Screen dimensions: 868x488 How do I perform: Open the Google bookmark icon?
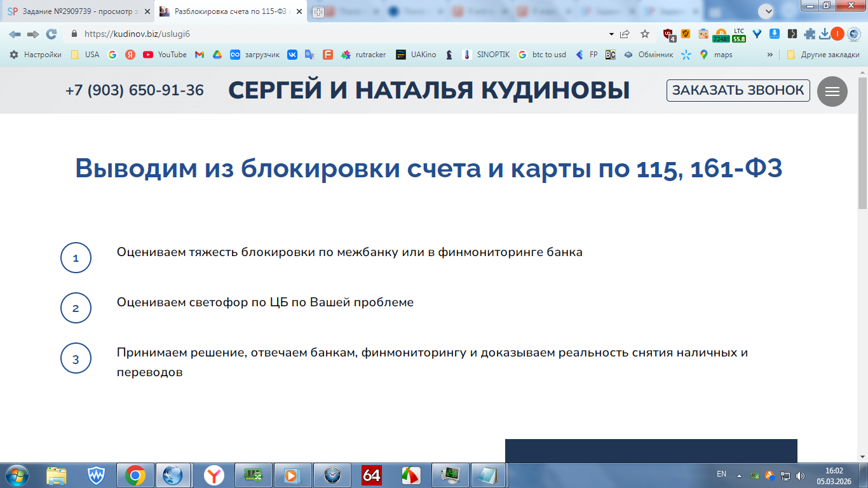112,55
